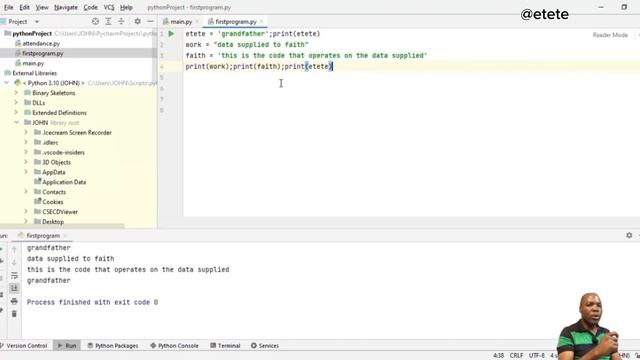The image size is (640, 360).
Task: Expand the Binary Skeletons folder
Action: pos(16,93)
